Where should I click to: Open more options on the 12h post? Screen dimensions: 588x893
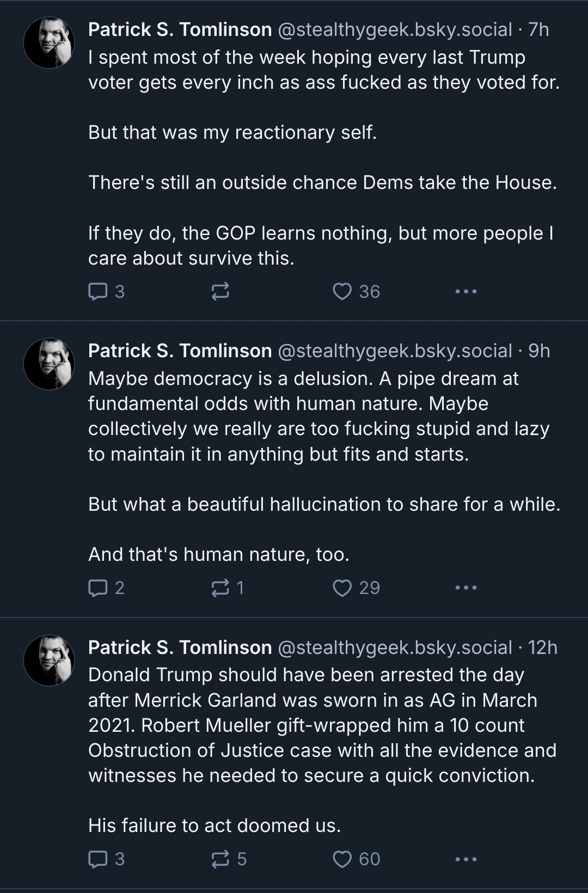tap(466, 859)
